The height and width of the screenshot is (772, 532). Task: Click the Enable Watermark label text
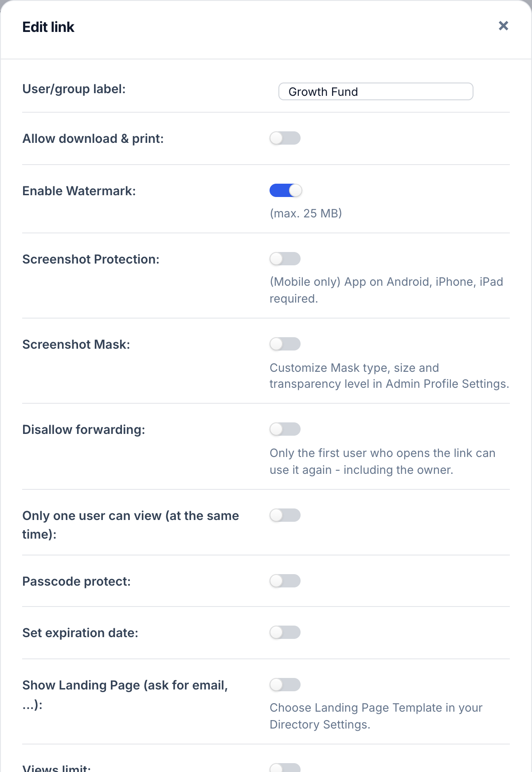tap(79, 191)
